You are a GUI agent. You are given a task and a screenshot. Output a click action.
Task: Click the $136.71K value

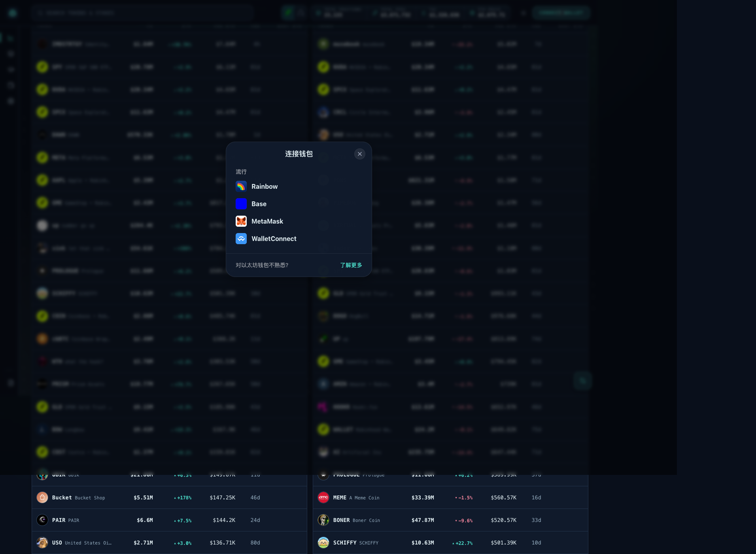[x=223, y=543]
